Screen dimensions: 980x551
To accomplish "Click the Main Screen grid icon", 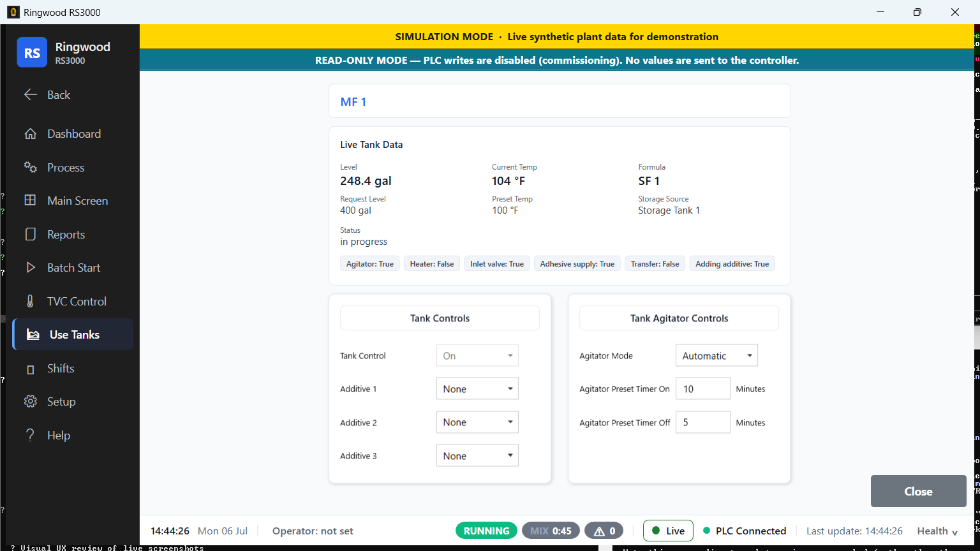I will 30,200.
